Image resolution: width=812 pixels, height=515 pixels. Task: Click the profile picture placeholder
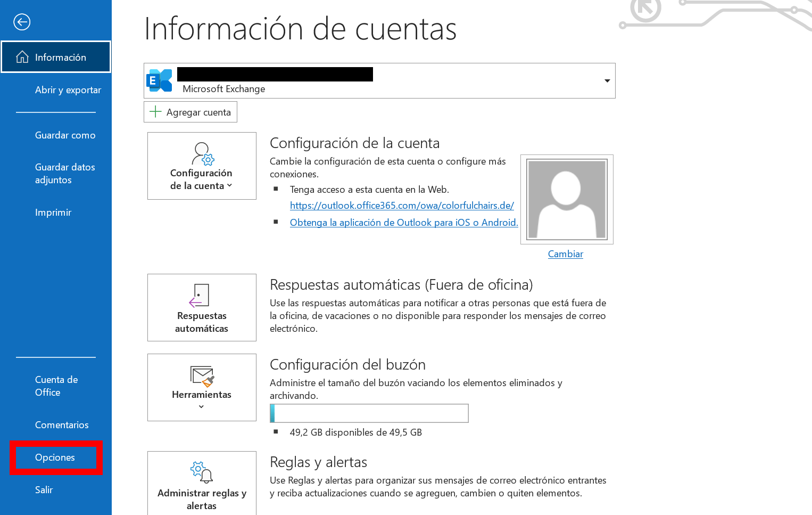pyautogui.click(x=567, y=199)
